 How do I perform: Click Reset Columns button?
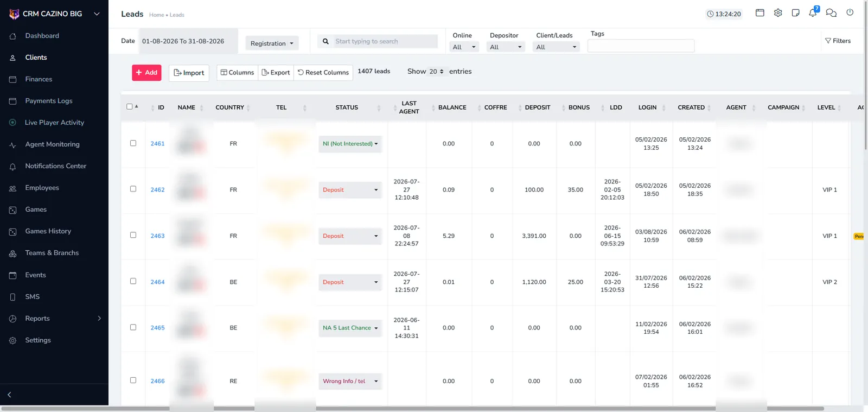coord(323,73)
